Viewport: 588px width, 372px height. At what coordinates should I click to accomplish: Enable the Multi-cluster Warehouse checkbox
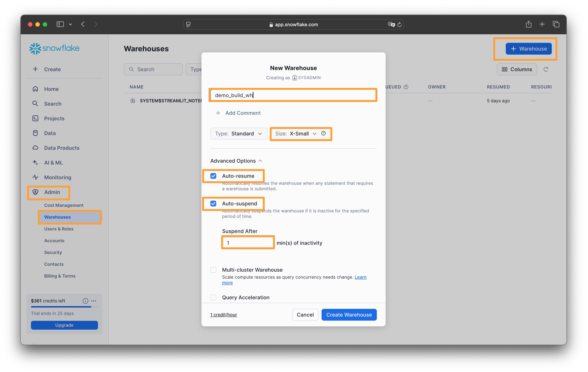pos(213,270)
